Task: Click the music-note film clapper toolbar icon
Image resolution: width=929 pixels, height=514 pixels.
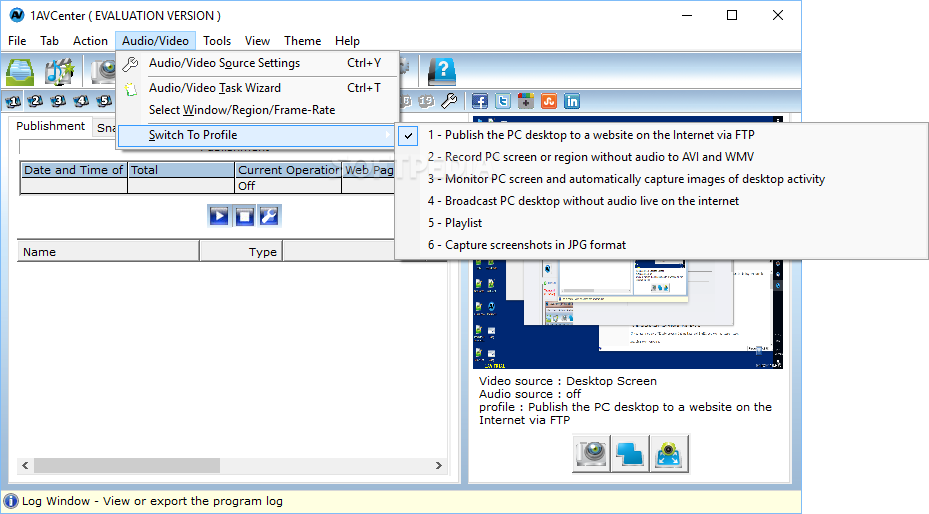Action: [59, 72]
